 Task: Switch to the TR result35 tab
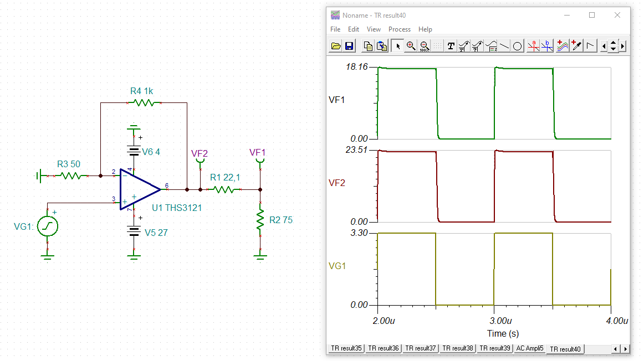pos(346,348)
